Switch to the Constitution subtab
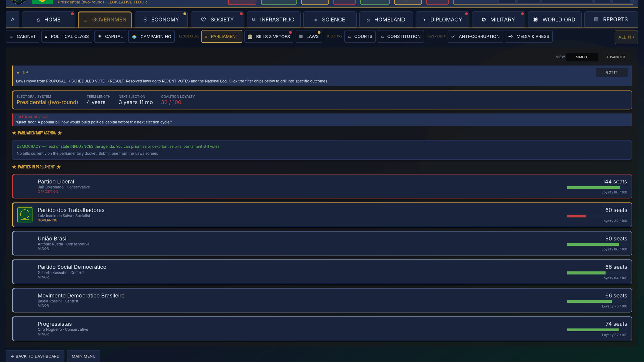 400,36
